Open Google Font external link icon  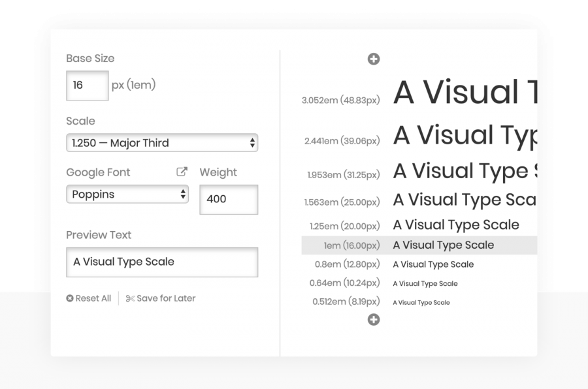(x=182, y=172)
